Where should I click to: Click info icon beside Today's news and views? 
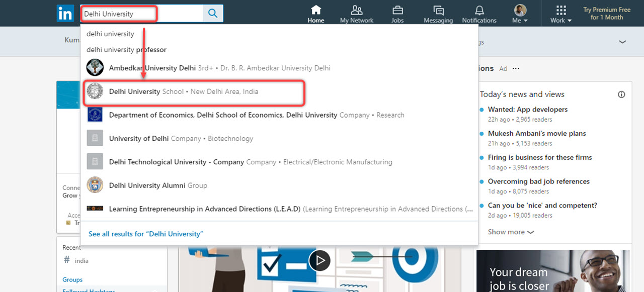click(x=621, y=94)
